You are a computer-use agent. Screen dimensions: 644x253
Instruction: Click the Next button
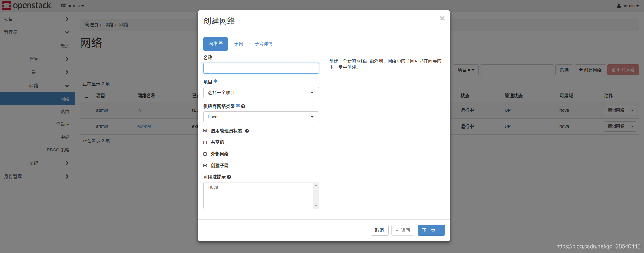click(431, 230)
